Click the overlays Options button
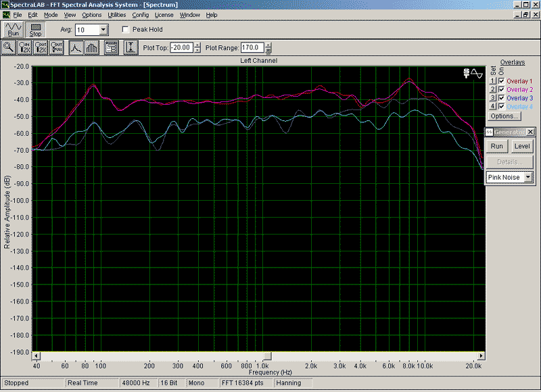The image size is (541, 392). [x=504, y=116]
